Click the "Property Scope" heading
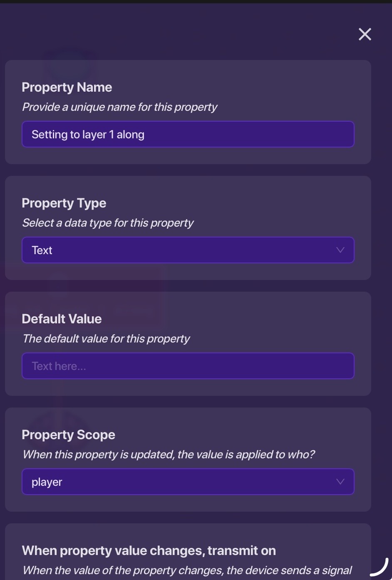The width and height of the screenshot is (392, 580). point(68,435)
